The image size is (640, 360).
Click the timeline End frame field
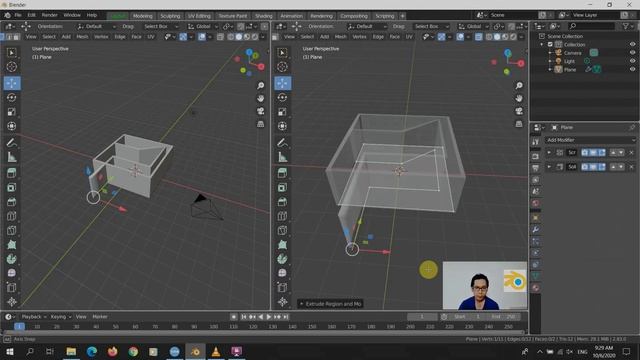point(504,317)
